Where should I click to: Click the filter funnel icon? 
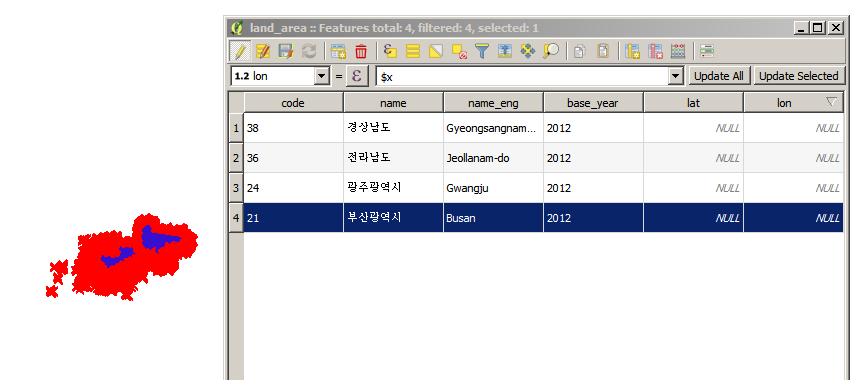(x=482, y=51)
